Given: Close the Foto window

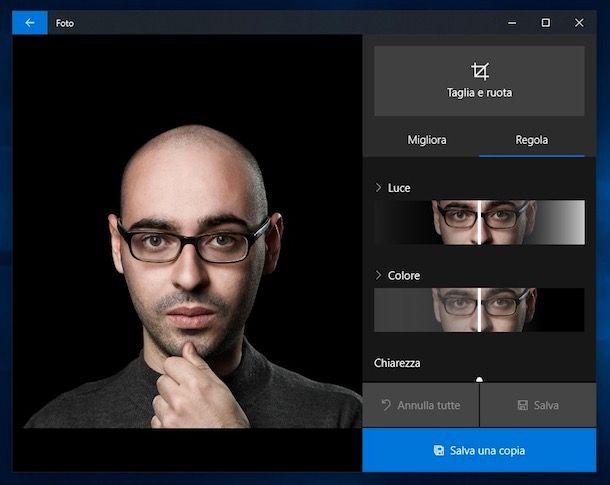Looking at the screenshot, I should click(x=579, y=22).
